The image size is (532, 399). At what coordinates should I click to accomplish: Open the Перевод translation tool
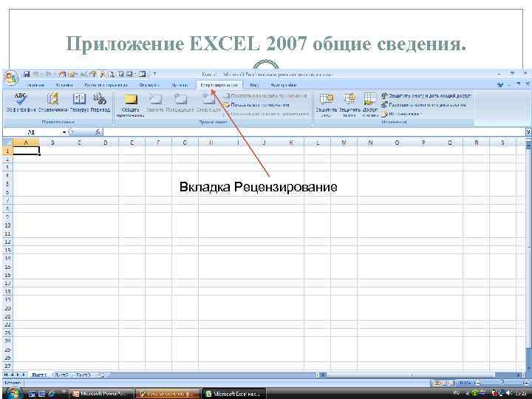pyautogui.click(x=100, y=103)
